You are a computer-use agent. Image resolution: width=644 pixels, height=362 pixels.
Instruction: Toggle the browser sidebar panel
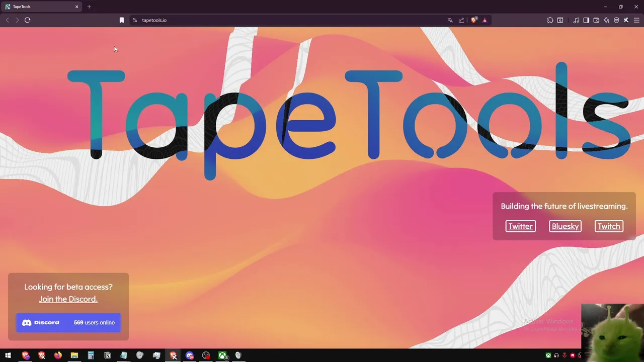point(586,20)
